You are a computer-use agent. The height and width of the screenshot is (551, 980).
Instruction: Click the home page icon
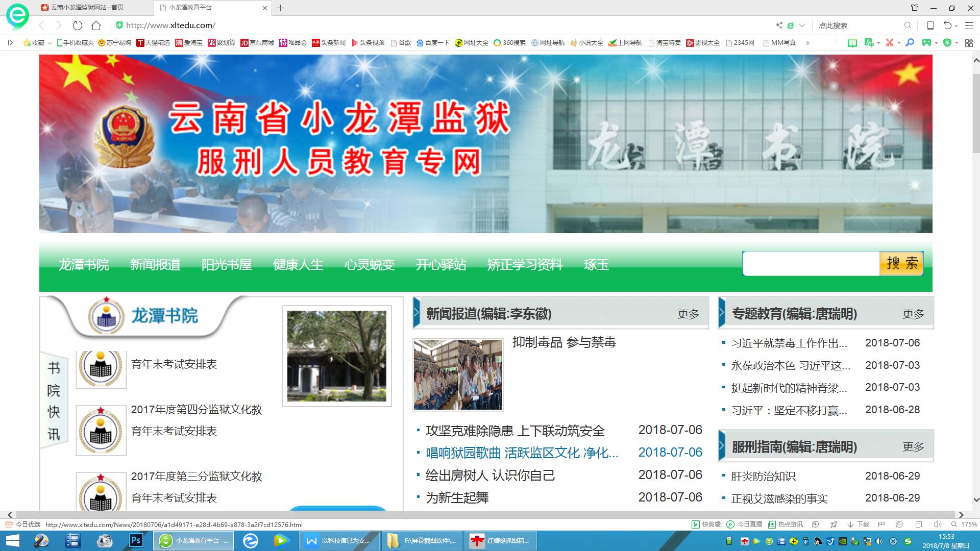click(x=96, y=26)
